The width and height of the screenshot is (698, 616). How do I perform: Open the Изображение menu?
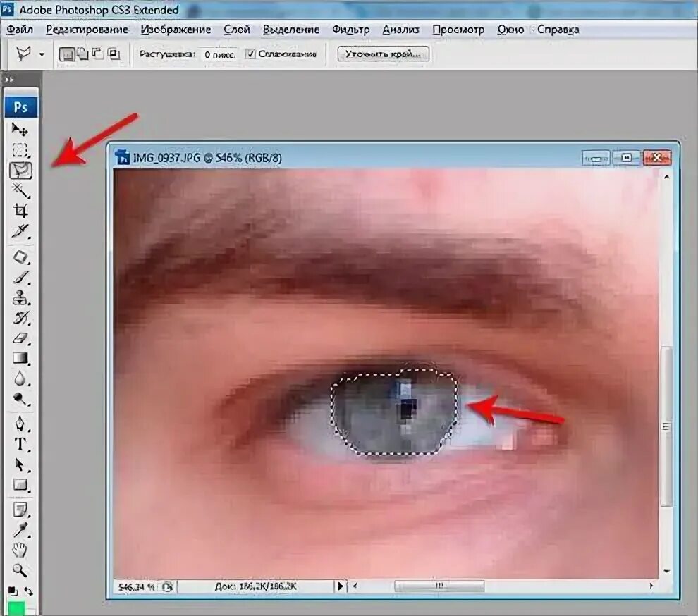point(176,30)
